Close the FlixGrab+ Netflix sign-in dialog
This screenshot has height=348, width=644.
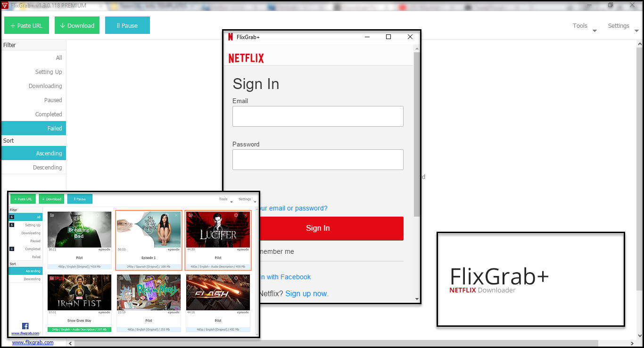coord(410,37)
